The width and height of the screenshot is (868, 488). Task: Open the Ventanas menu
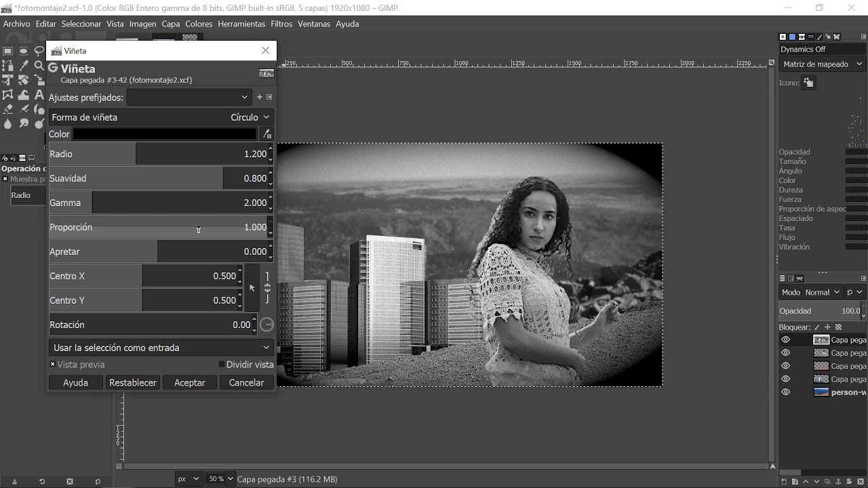pyautogui.click(x=314, y=24)
